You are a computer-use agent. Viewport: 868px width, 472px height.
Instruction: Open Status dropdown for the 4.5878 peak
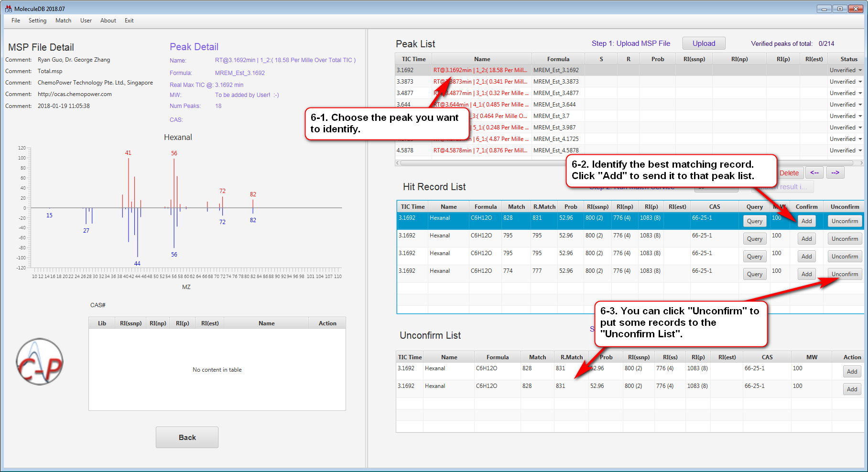click(x=860, y=150)
